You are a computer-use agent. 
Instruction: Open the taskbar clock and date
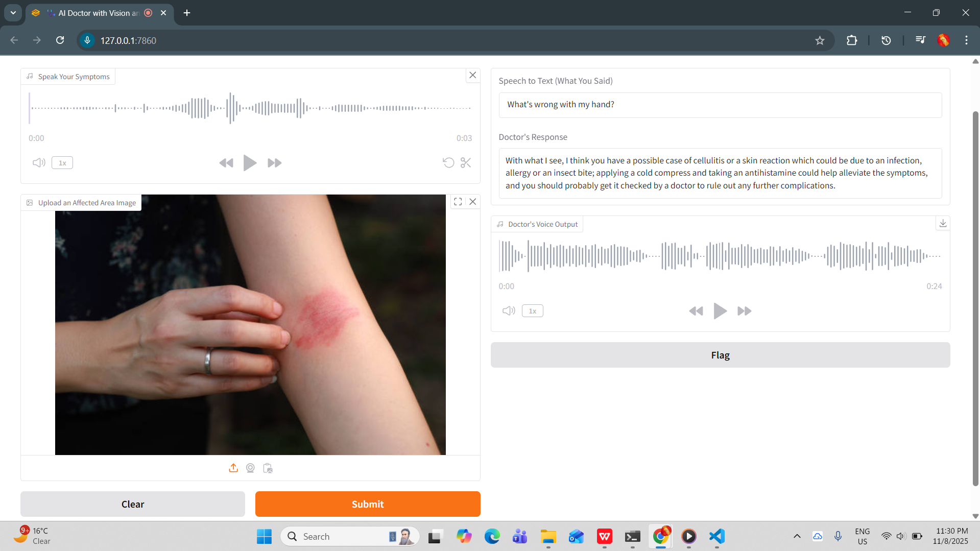click(x=951, y=536)
